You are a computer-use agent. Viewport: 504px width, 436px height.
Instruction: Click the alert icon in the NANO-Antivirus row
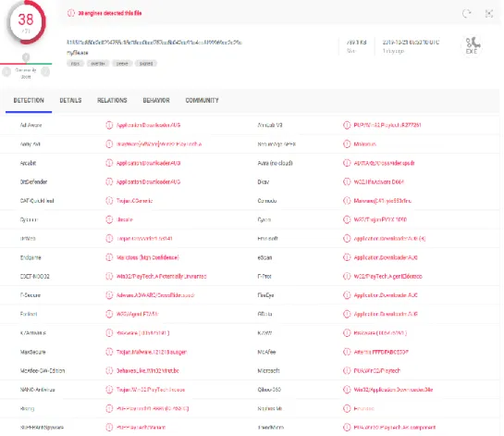point(109,390)
